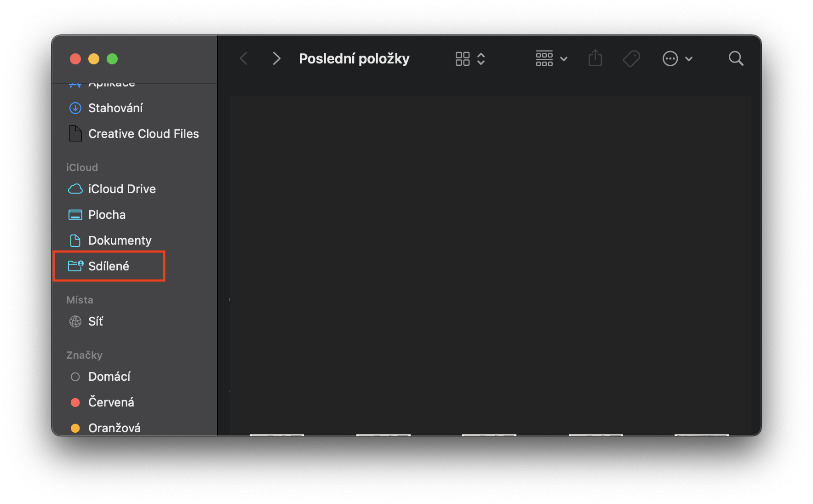Go forward with the right chevron
813x504 pixels.
tap(276, 59)
